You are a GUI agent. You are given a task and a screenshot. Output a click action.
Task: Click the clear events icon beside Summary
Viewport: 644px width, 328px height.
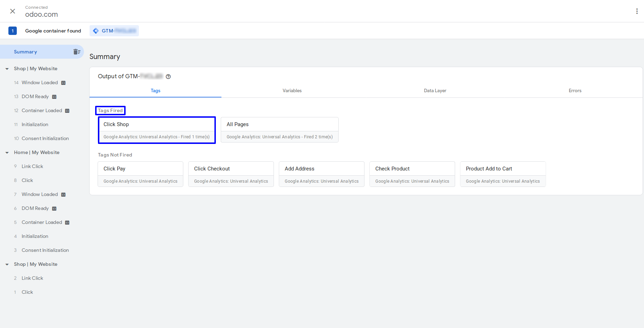click(x=77, y=52)
